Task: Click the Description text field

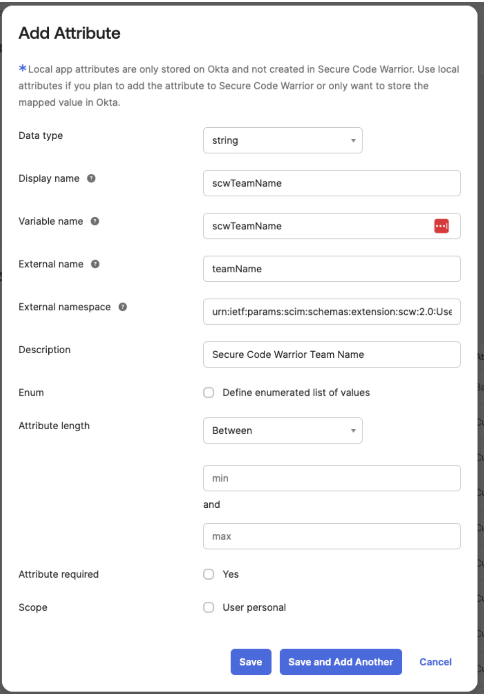Action: click(x=332, y=355)
